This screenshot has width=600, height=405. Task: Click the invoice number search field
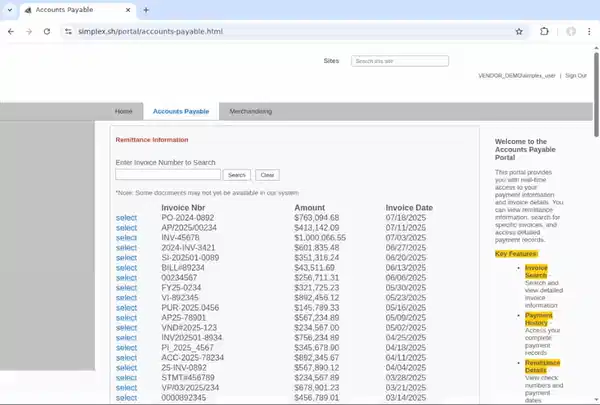(x=168, y=175)
